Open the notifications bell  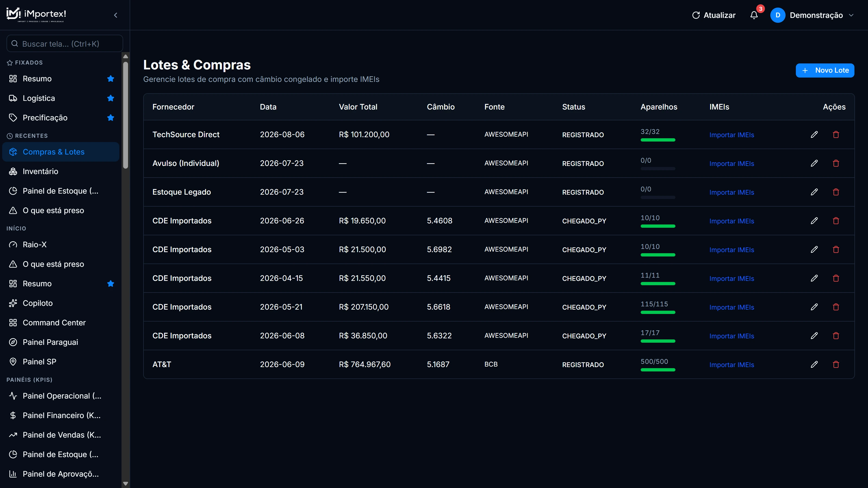coord(754,15)
